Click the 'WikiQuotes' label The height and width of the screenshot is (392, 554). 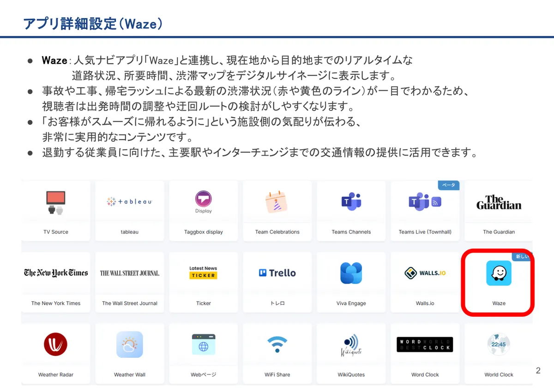click(x=351, y=374)
